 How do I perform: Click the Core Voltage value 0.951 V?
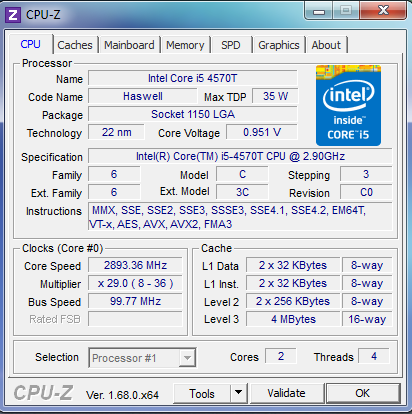tap(262, 132)
